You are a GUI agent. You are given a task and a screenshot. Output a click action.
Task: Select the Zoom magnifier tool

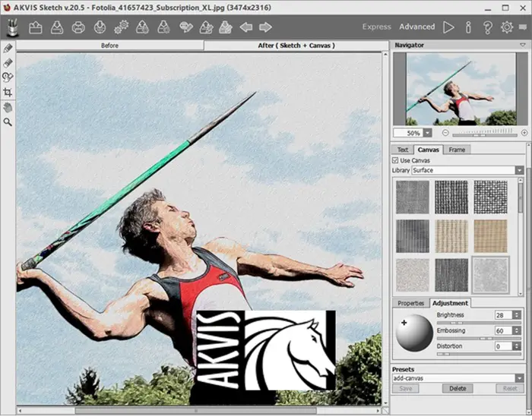8,122
